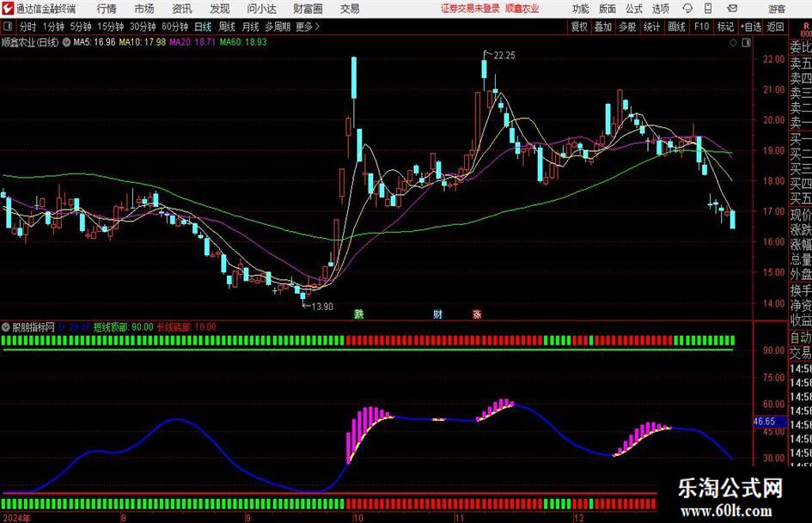Viewport: 812px width, 523px height.
Task: Switch to 分时 chart period
Action: point(27,27)
